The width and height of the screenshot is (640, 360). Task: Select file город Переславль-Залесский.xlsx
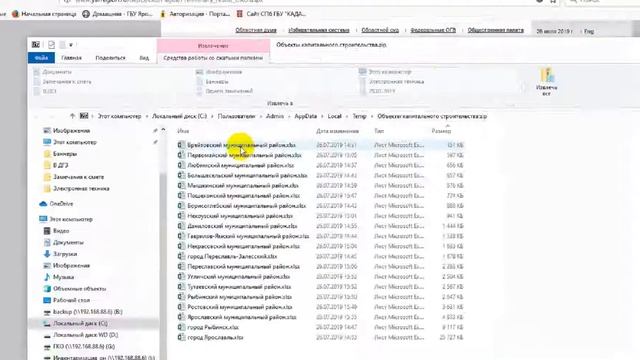[320, 256]
